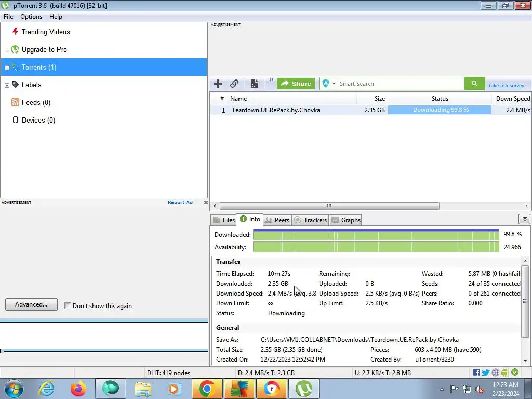Click the Twitter icon in the status bar
Image resolution: width=532 pixels, height=399 pixels.
point(486,373)
